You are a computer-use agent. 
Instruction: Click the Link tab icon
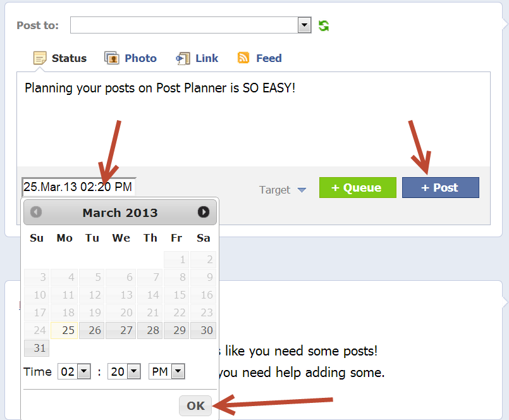[183, 59]
